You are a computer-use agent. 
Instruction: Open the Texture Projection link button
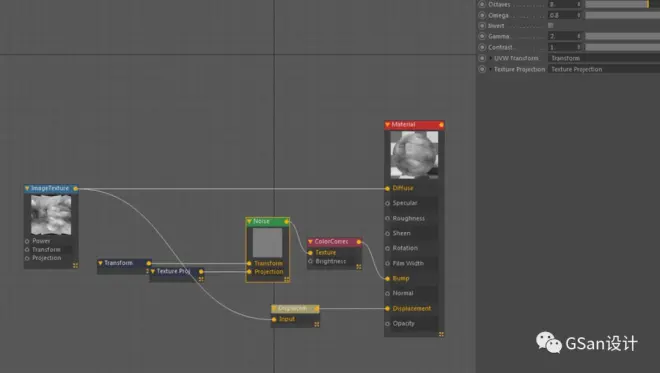(x=604, y=69)
